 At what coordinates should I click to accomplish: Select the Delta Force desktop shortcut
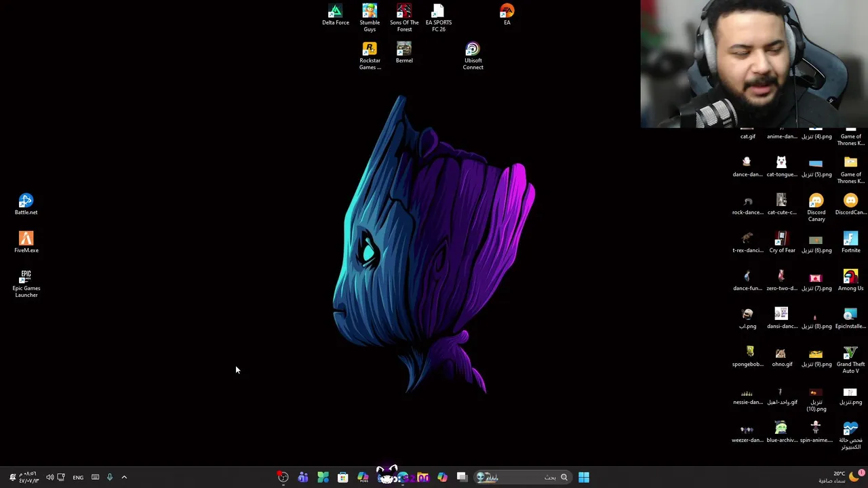(335, 15)
